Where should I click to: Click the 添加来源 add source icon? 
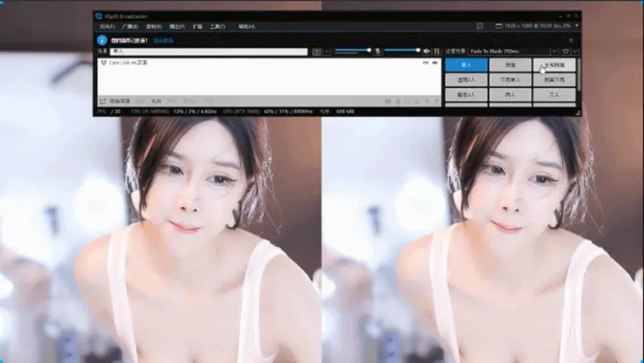(103, 101)
